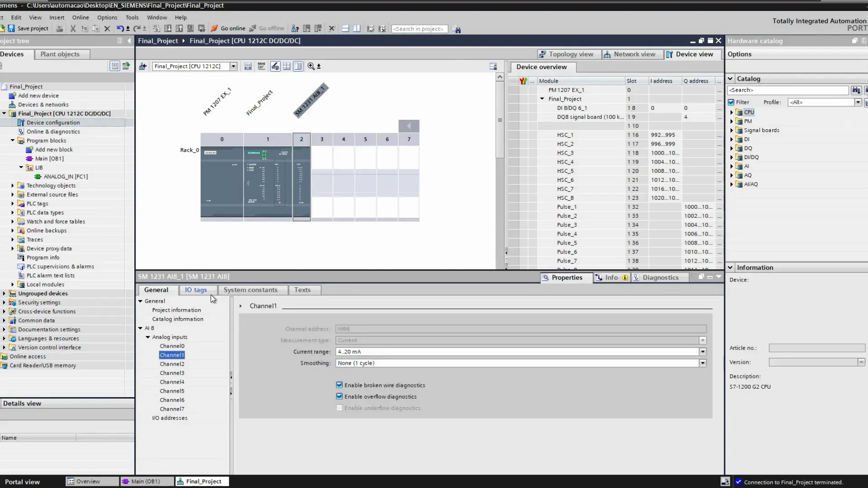This screenshot has width=868, height=488.
Task: Open the Insert menu
Action: point(57,17)
